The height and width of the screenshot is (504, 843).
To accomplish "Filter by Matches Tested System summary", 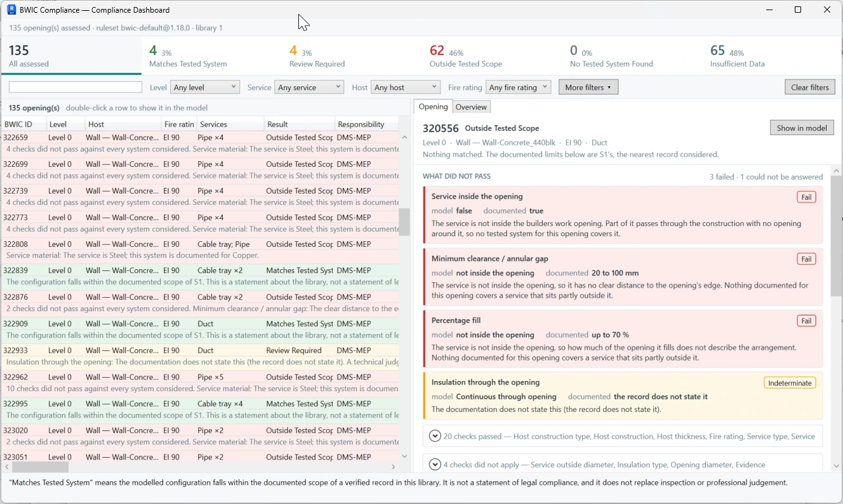I will [211, 56].
